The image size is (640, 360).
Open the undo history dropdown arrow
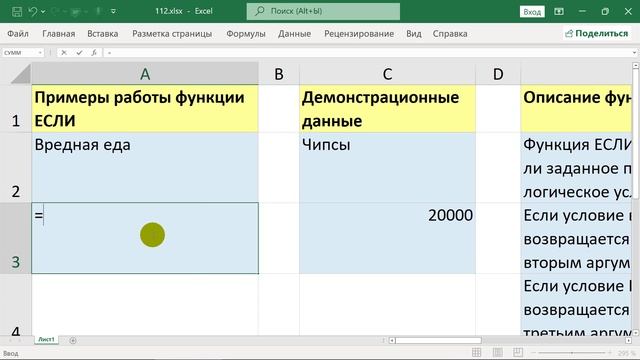43,12
